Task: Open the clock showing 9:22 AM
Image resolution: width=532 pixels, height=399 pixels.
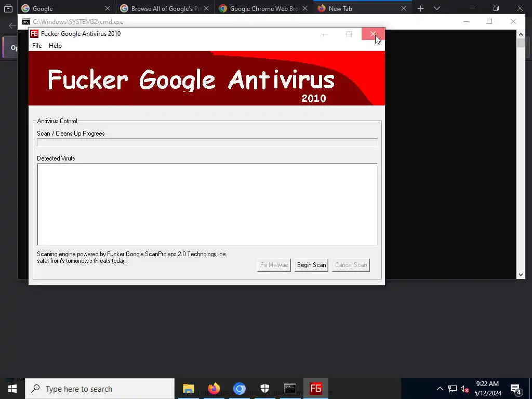Action: point(487,389)
